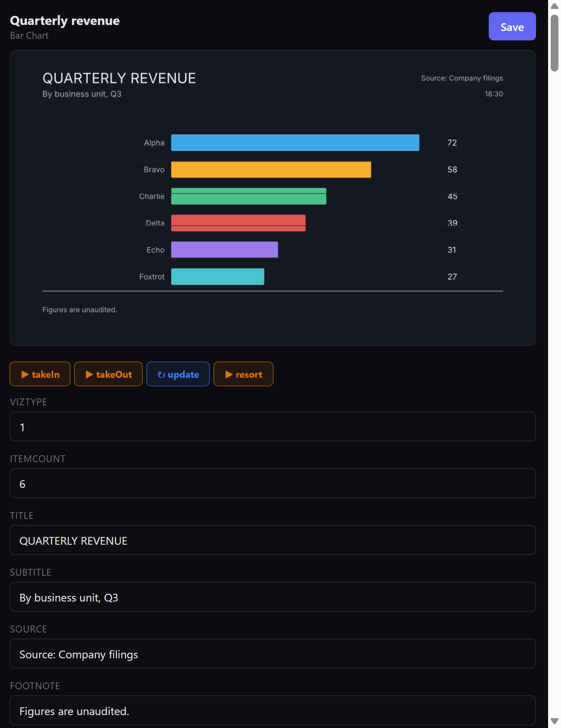Select the teal Foxtrot bar
561x728 pixels.
(218, 277)
